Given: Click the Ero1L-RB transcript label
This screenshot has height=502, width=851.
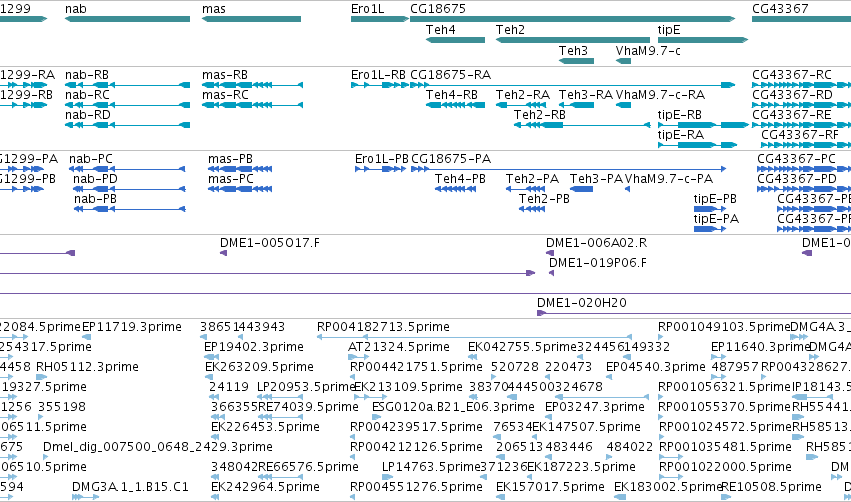Looking at the screenshot, I should coord(378,75).
